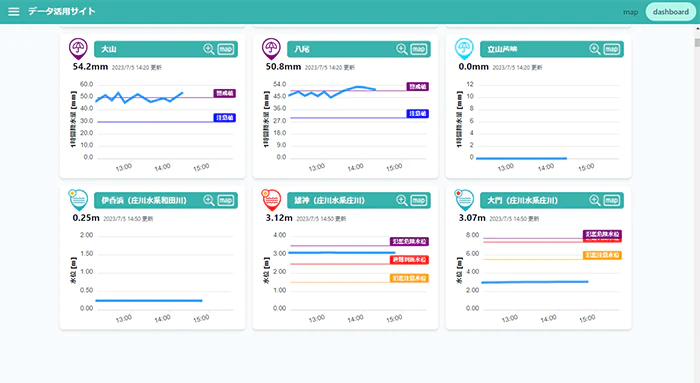The width and height of the screenshot is (700, 383).
Task: Open map for the 大山 card
Action: [x=225, y=49]
